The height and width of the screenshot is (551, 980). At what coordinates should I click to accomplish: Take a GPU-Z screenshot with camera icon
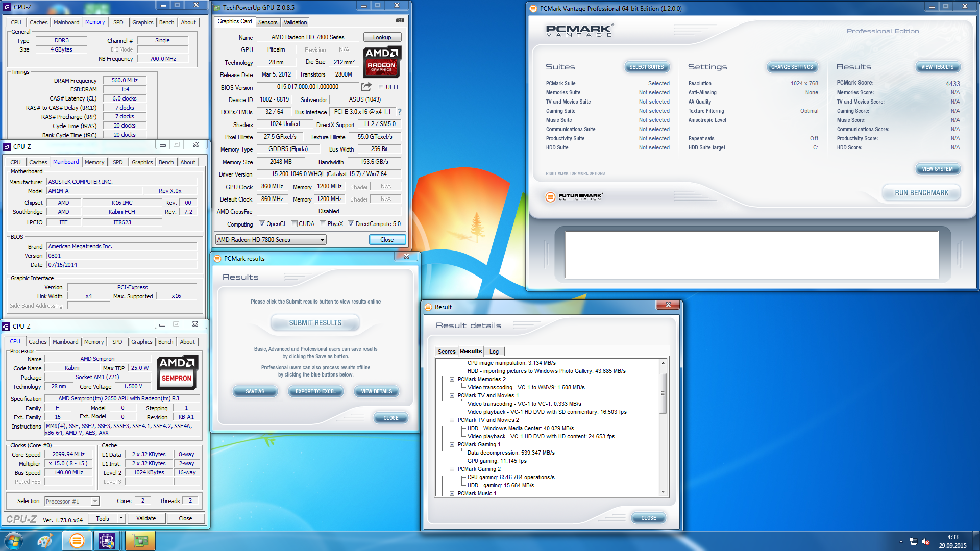pyautogui.click(x=400, y=20)
